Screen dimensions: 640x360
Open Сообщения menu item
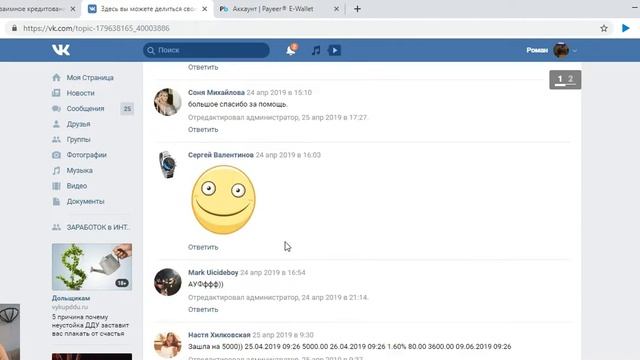click(86, 109)
